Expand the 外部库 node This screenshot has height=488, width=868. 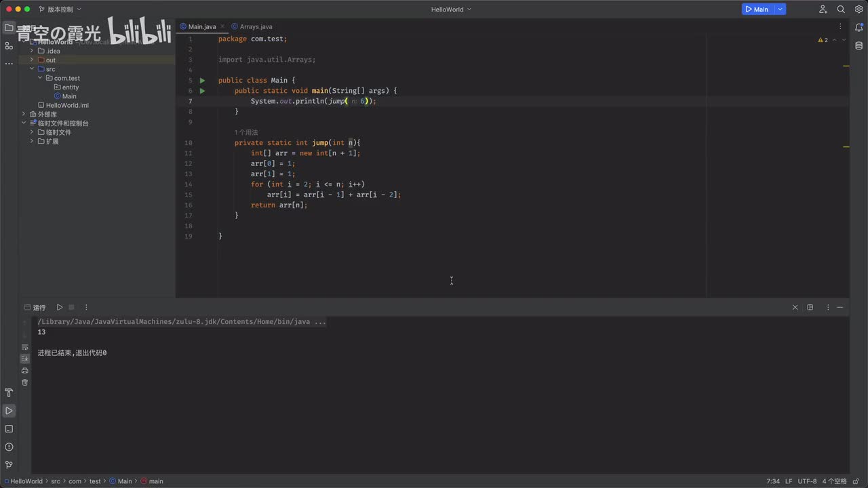click(24, 114)
